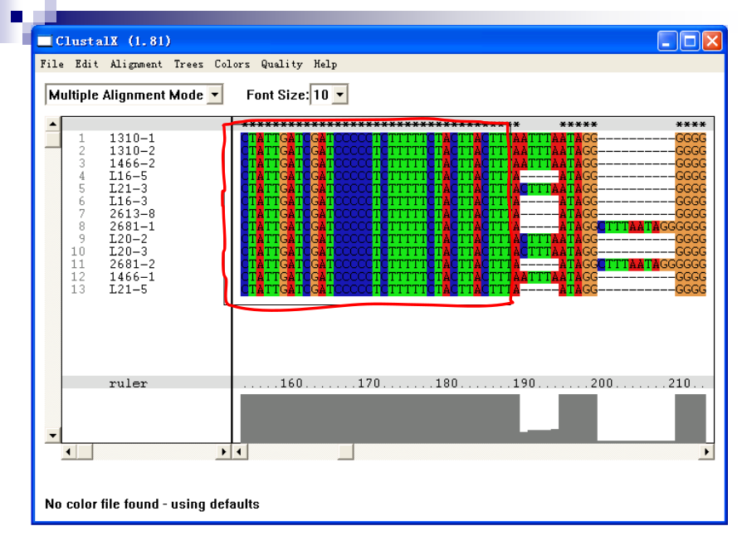Click ruler position 170
The height and width of the screenshot is (560, 747).
pos(369,383)
